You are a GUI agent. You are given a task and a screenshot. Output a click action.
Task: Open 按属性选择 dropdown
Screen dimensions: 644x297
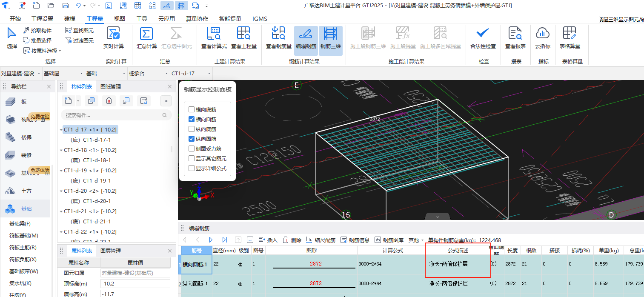click(x=42, y=51)
